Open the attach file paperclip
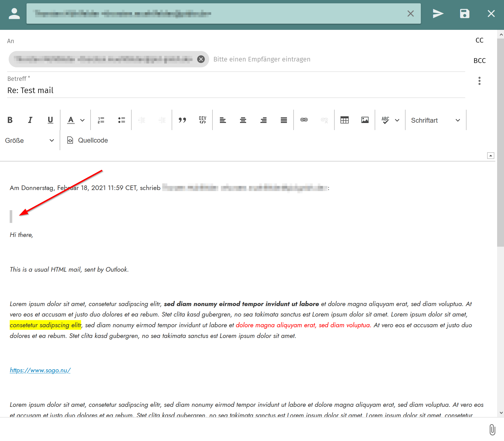The height and width of the screenshot is (441, 504). pyautogui.click(x=492, y=430)
